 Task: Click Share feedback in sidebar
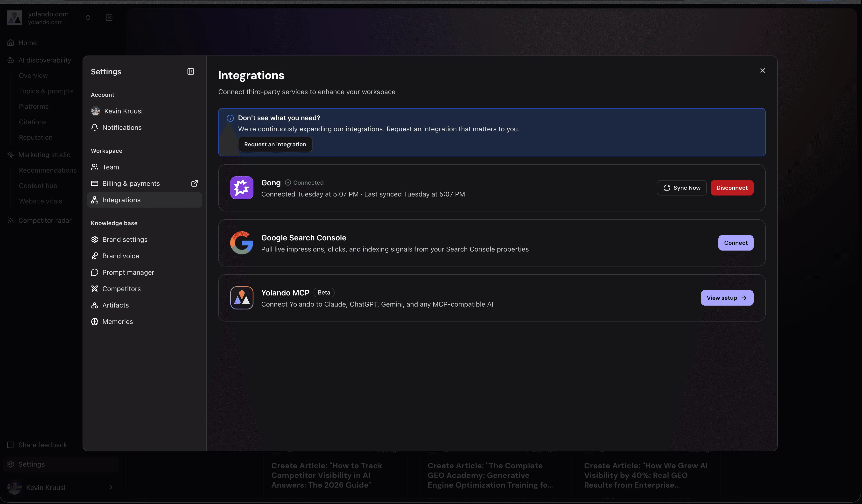pyautogui.click(x=42, y=445)
